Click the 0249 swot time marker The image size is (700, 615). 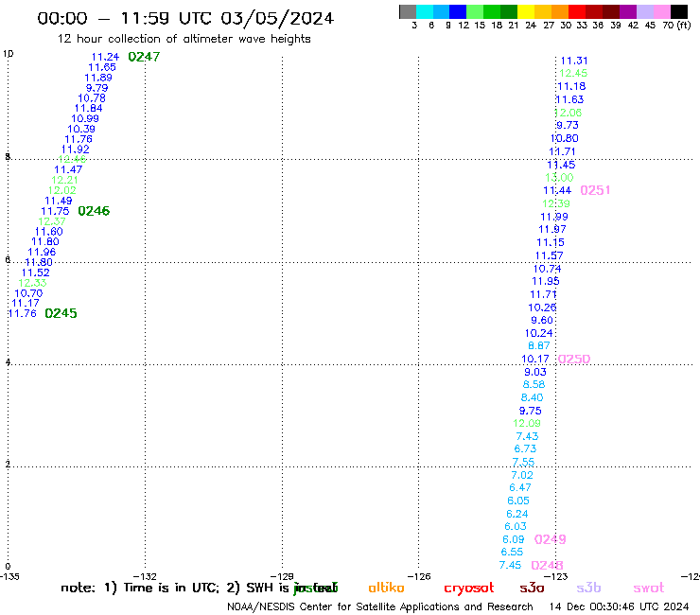[550, 539]
